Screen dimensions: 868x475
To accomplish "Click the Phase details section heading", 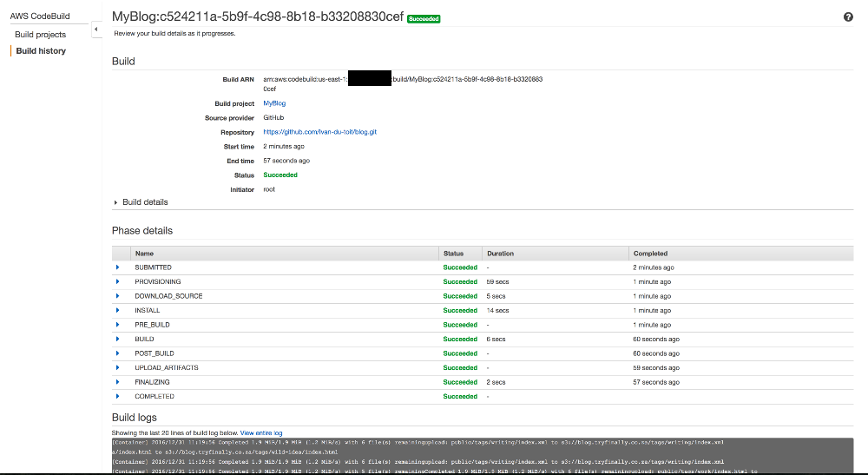I will tap(142, 231).
